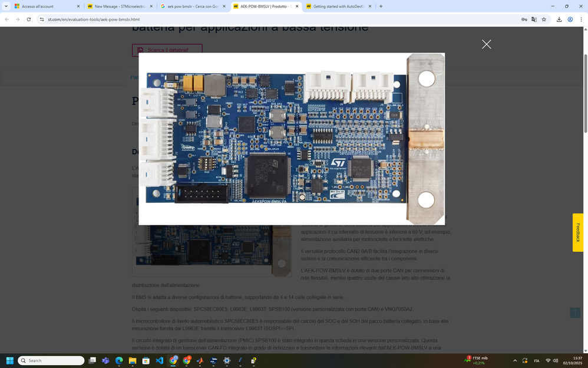Image resolution: width=588 pixels, height=368 pixels.
Task: Close the New Message tab
Action: 151,6
